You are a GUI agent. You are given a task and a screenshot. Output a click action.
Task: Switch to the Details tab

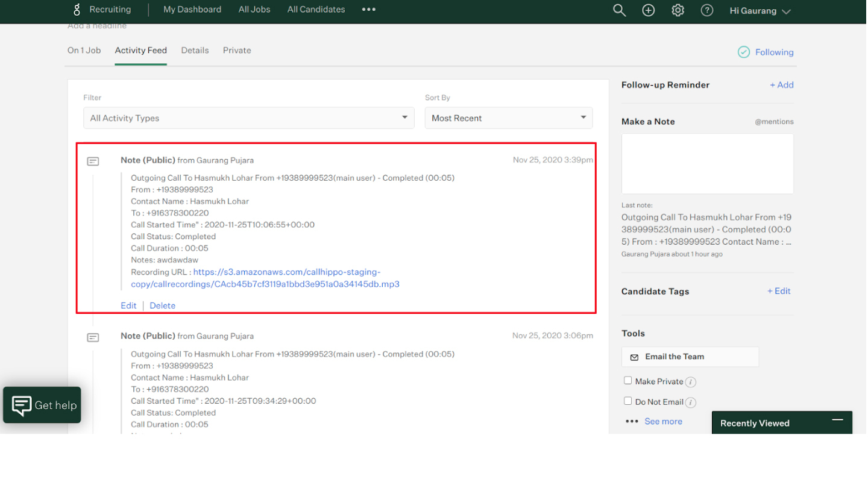point(195,51)
